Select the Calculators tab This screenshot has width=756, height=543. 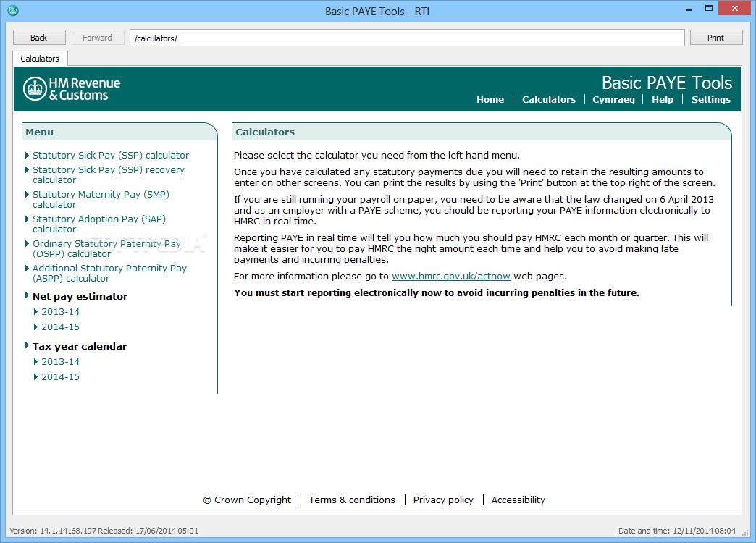pos(40,59)
